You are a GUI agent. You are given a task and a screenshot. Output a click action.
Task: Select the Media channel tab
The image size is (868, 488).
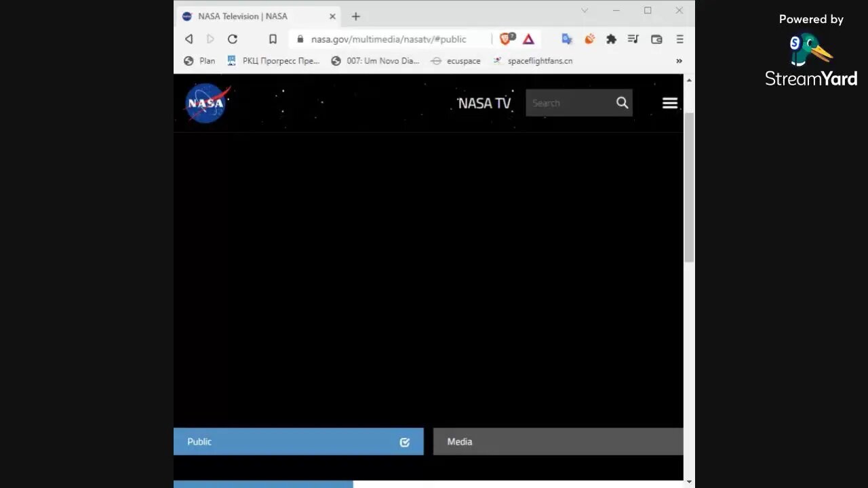coord(558,441)
